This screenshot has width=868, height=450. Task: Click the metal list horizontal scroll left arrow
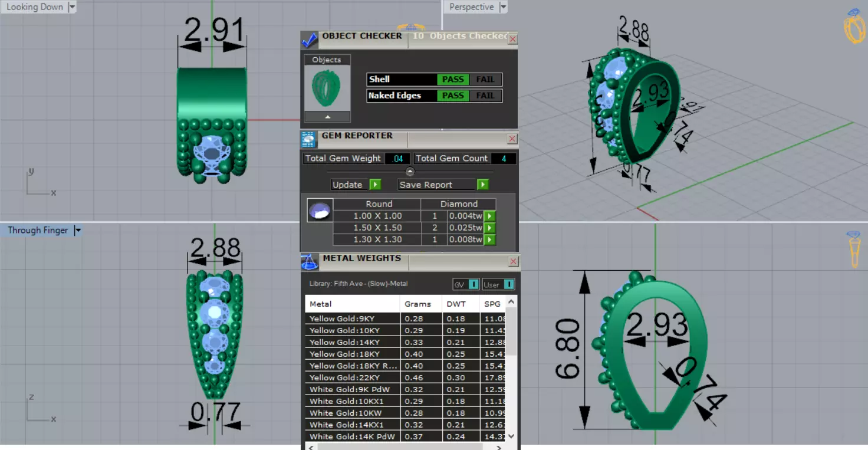311,447
